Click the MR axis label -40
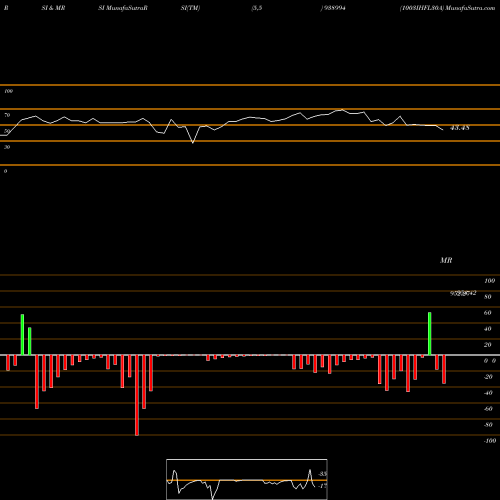 point(488,393)
